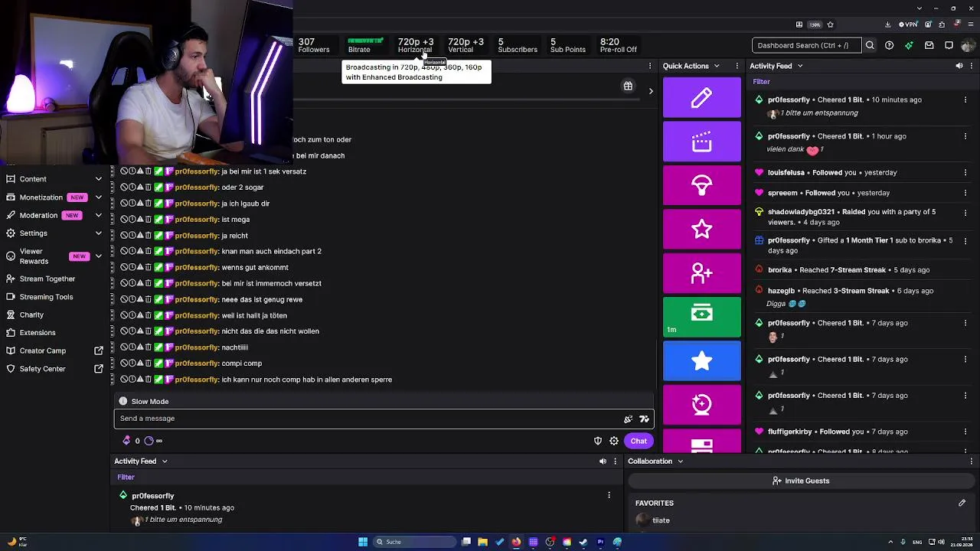
Task: Open right-side Activity Feed header dropdown
Action: (x=800, y=66)
